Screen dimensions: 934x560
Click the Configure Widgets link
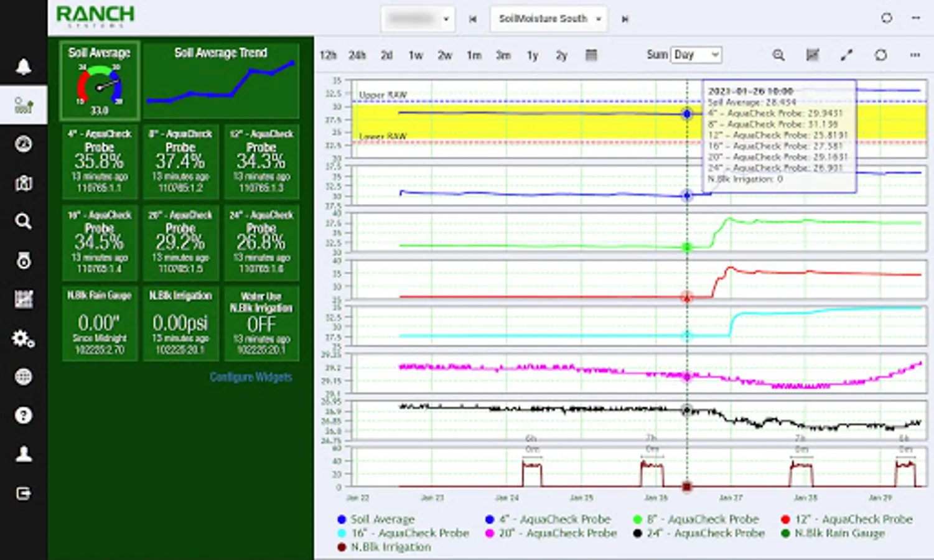(251, 377)
